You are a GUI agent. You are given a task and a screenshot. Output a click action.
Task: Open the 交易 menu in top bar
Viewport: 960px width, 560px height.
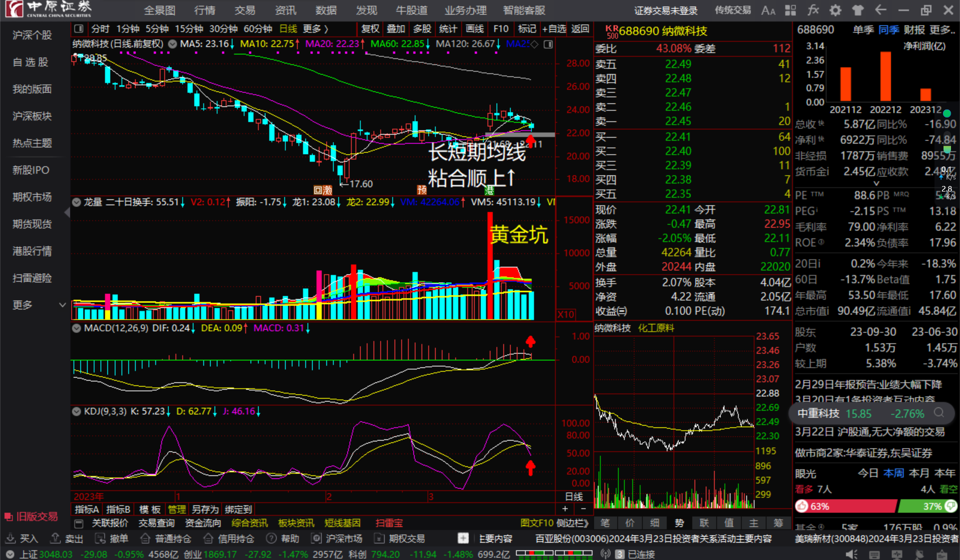245,10
